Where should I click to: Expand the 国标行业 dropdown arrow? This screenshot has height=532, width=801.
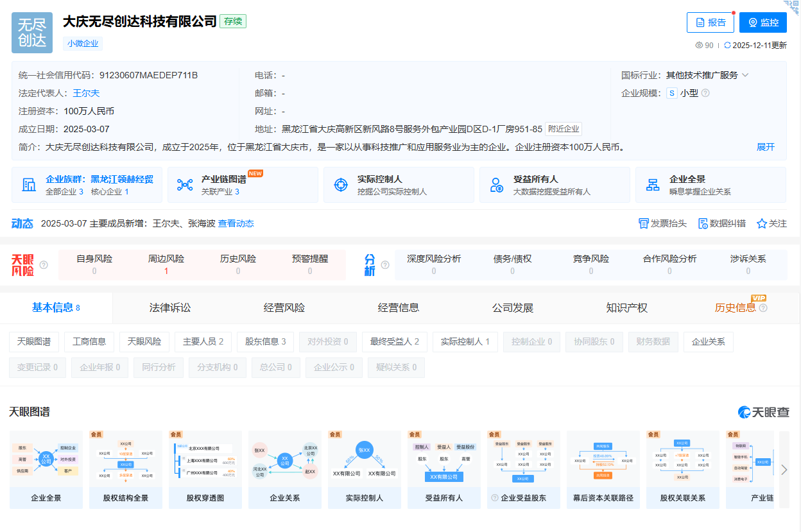745,75
